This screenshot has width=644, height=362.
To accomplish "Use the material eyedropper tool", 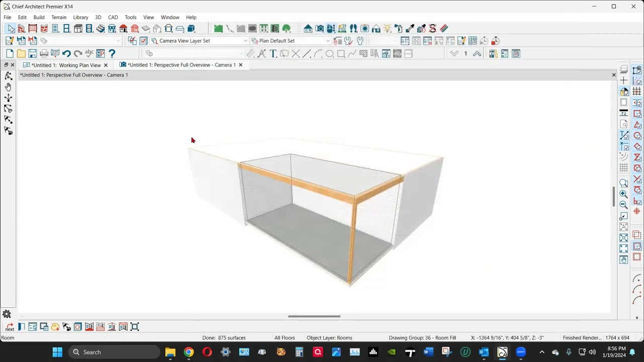I will pyautogui.click(x=410, y=29).
